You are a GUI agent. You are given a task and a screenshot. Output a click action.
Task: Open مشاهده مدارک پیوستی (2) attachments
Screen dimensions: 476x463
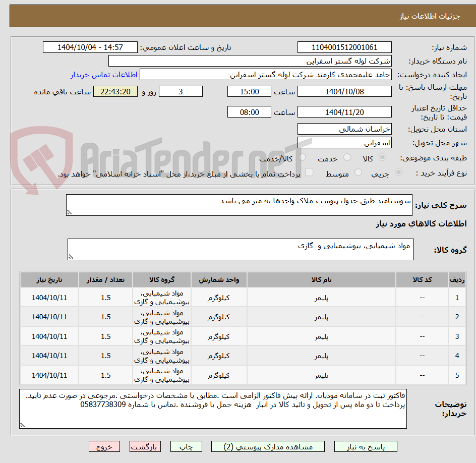(x=268, y=446)
